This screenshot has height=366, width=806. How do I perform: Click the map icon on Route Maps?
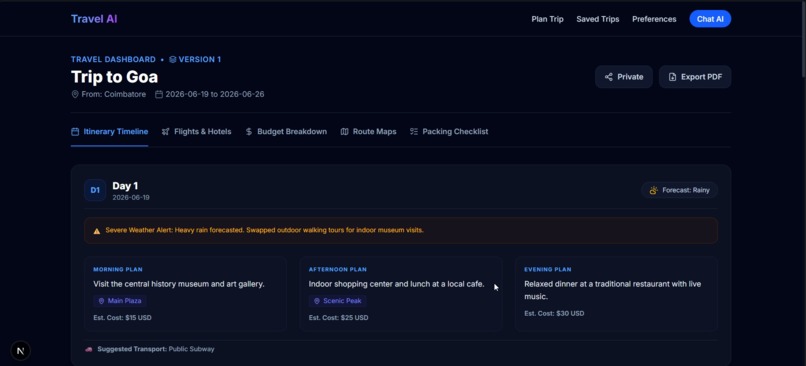click(x=344, y=132)
